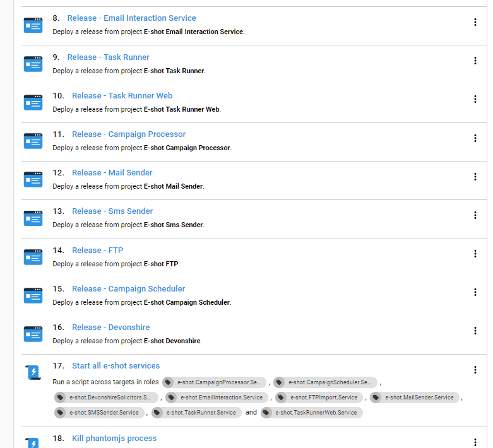
Task: Show the three-dot menu for Release - Task Runner
Action: (475, 61)
